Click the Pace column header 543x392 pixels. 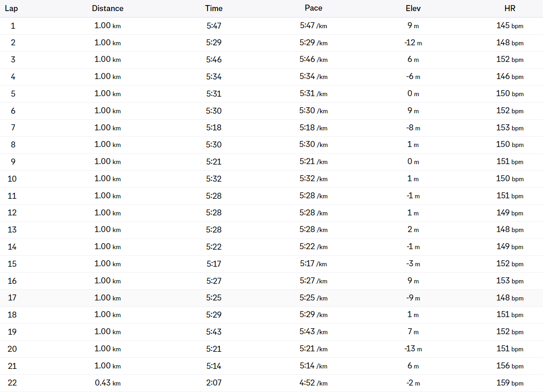point(313,8)
